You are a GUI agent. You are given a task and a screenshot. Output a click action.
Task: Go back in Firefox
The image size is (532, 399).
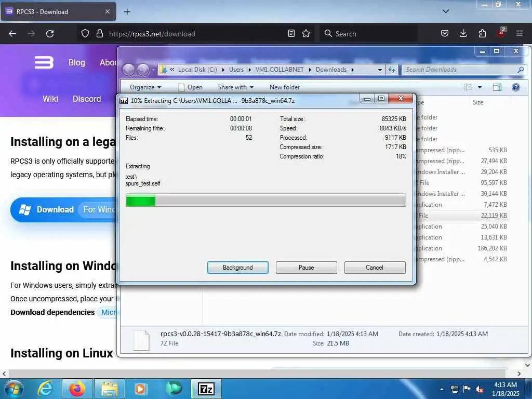pyautogui.click(x=12, y=34)
